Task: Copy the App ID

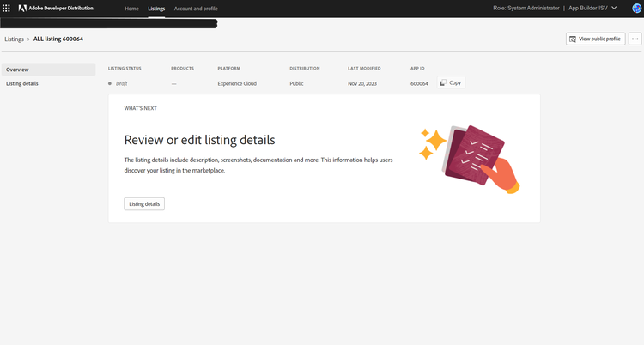Action: (451, 82)
